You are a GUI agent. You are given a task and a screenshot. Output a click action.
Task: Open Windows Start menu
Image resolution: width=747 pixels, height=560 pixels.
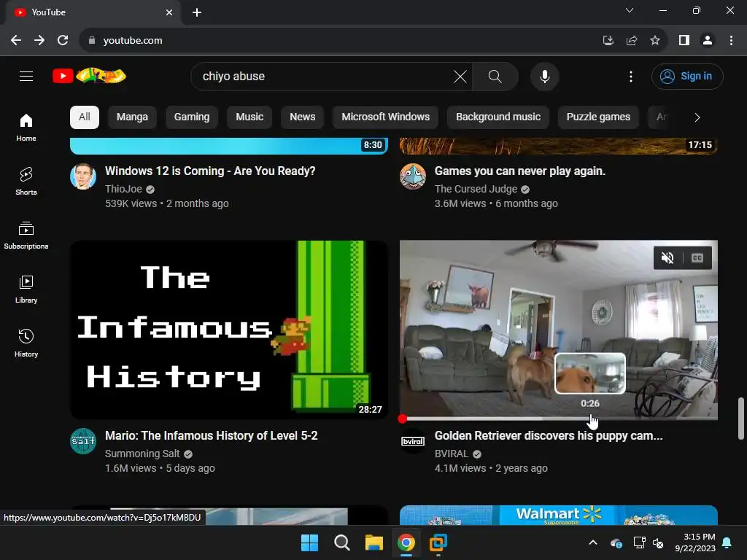click(309, 542)
